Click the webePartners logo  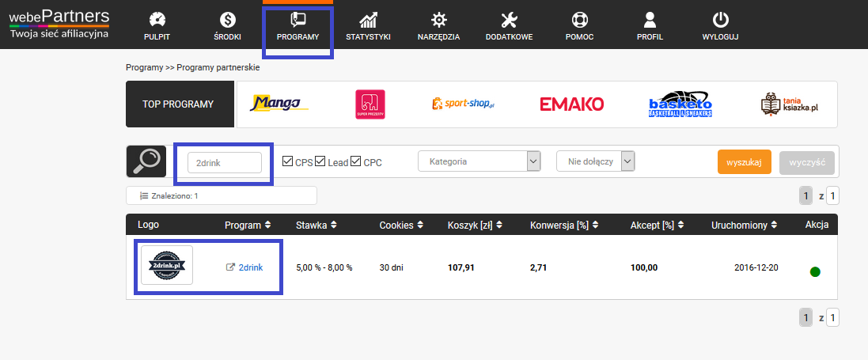(59, 24)
